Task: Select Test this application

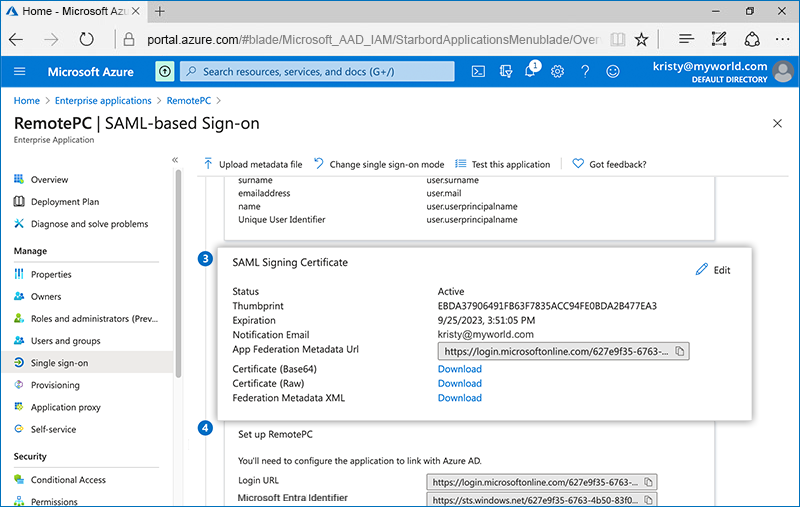Action: pyautogui.click(x=503, y=164)
